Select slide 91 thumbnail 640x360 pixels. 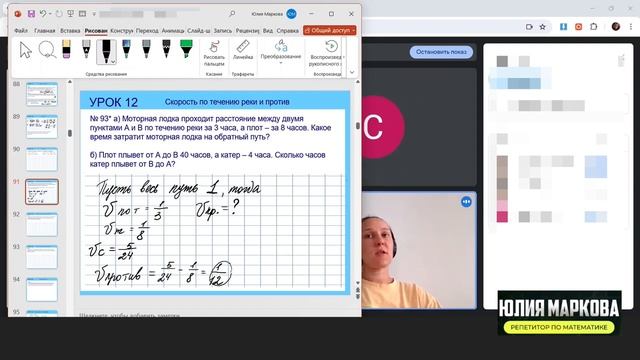tap(42, 192)
